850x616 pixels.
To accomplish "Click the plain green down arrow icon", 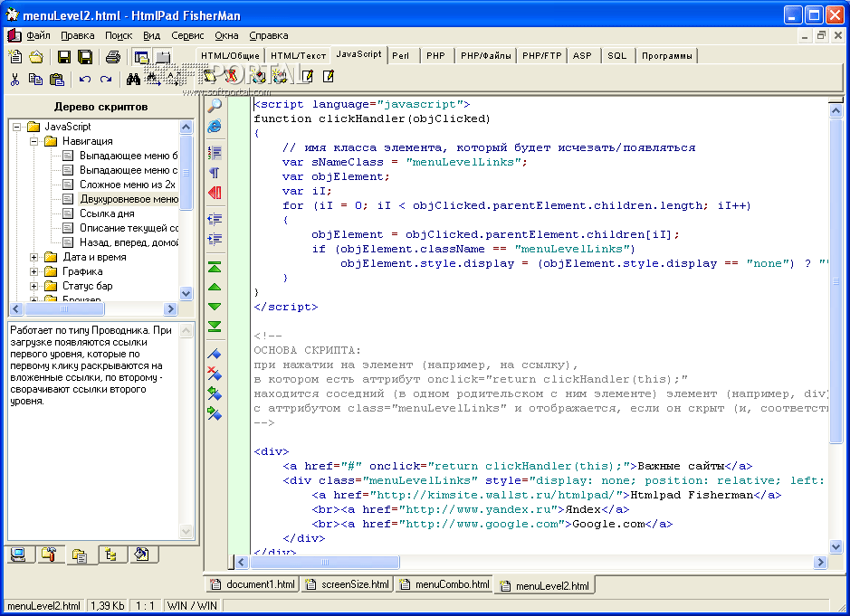I will [x=215, y=307].
